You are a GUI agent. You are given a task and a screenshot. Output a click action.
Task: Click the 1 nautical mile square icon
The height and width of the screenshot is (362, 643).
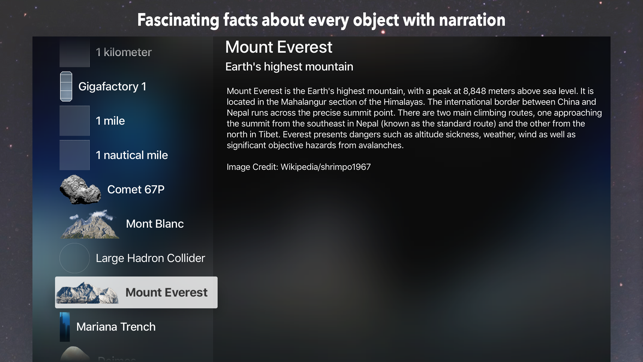[75, 155]
